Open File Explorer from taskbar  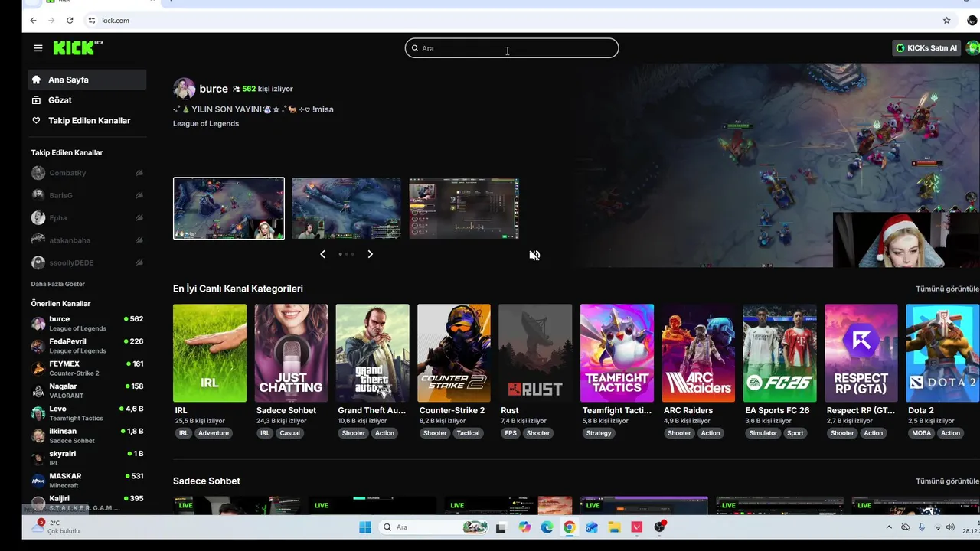pyautogui.click(x=614, y=527)
